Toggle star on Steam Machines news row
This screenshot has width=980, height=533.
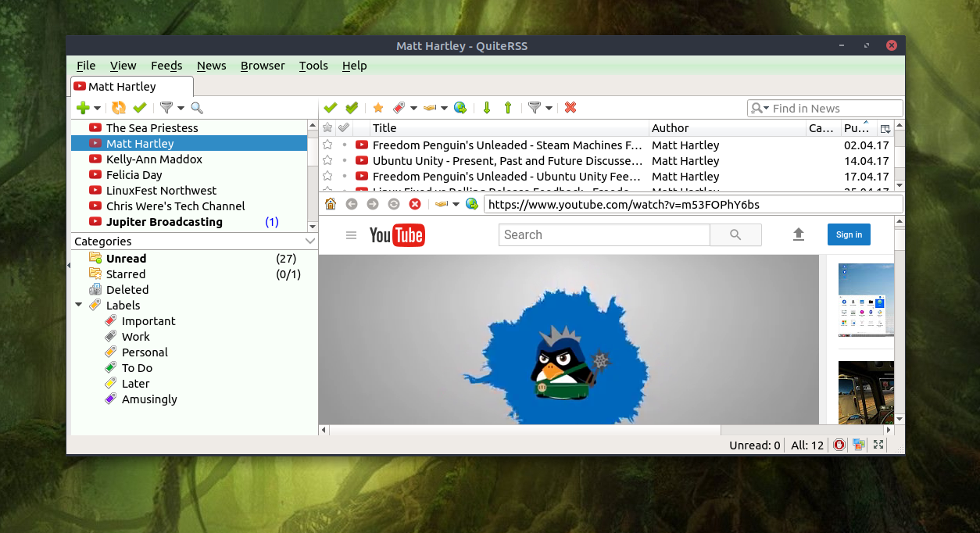327,145
